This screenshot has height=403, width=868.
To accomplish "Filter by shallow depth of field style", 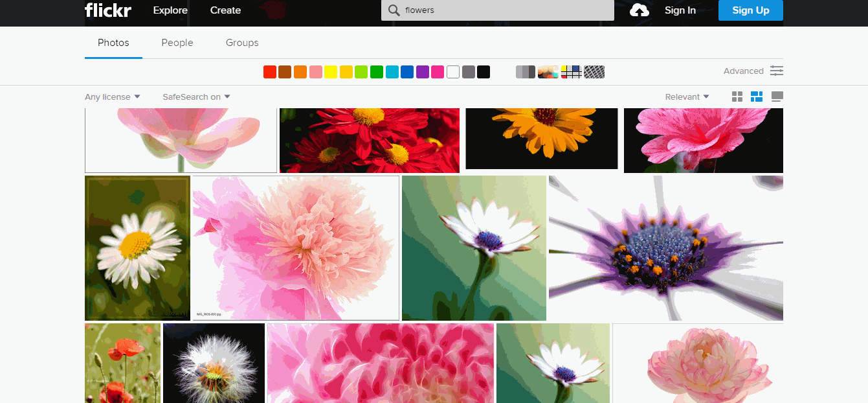I will [x=548, y=72].
